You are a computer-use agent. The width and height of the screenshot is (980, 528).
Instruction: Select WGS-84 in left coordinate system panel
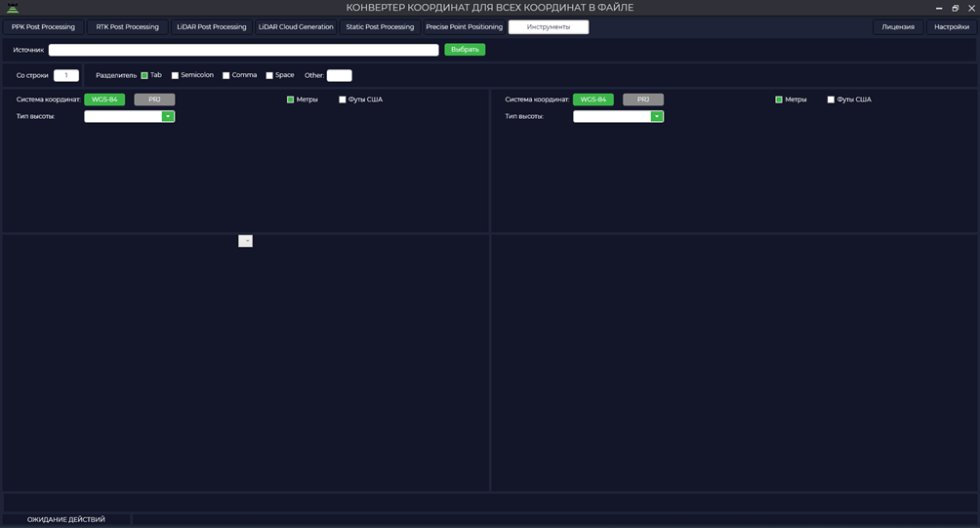pyautogui.click(x=104, y=100)
